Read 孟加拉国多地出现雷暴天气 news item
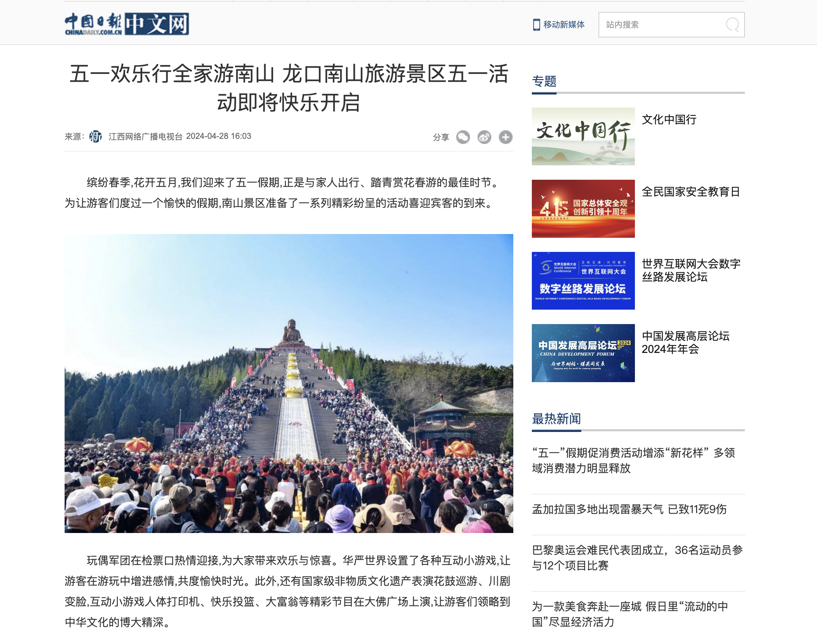This screenshot has width=817, height=644. 629,509
